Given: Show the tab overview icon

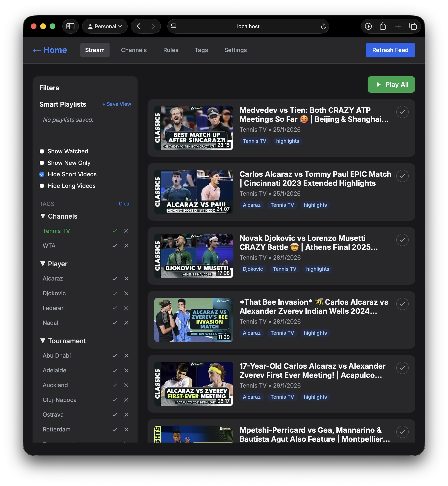Looking at the screenshot, I should [x=413, y=26].
